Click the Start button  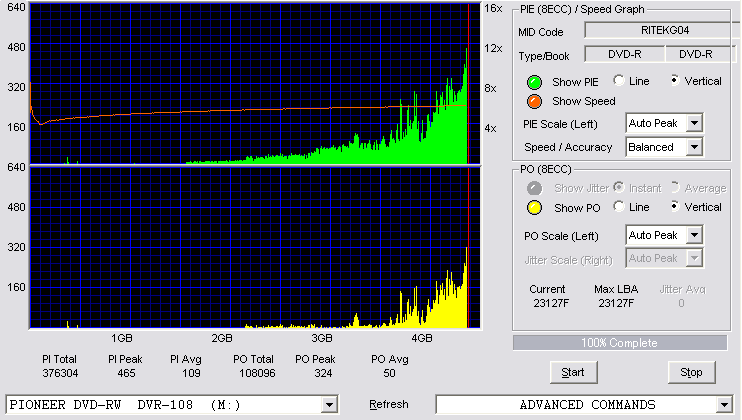coord(573,372)
